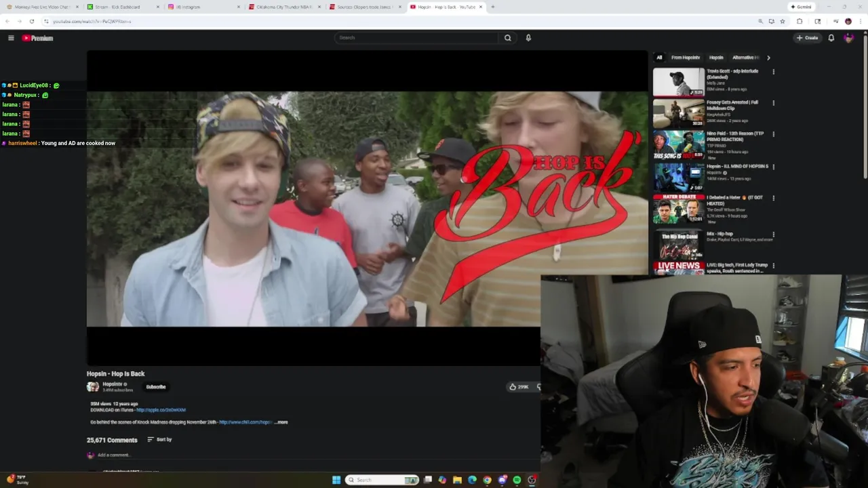The height and width of the screenshot is (488, 868).
Task: Click the YouTube search magnifier button
Action: [x=507, y=38]
